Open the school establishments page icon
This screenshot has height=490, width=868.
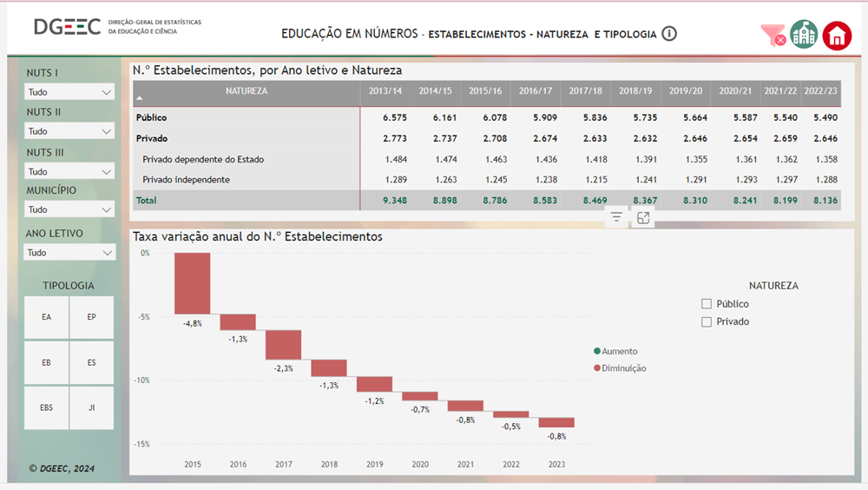804,35
